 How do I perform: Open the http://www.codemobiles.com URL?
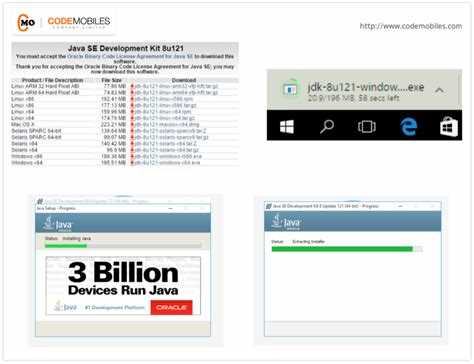[411, 26]
